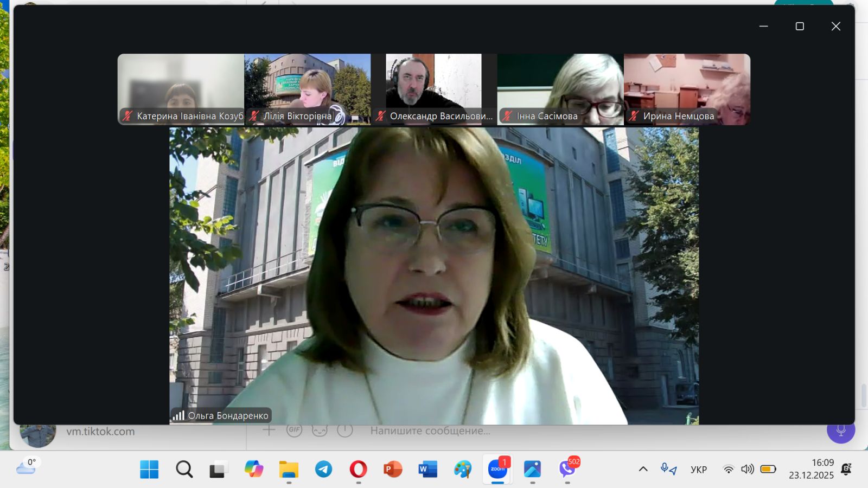The image size is (868, 488).
Task: Switch keyboard language УКР indicator
Action: pyautogui.click(x=698, y=470)
